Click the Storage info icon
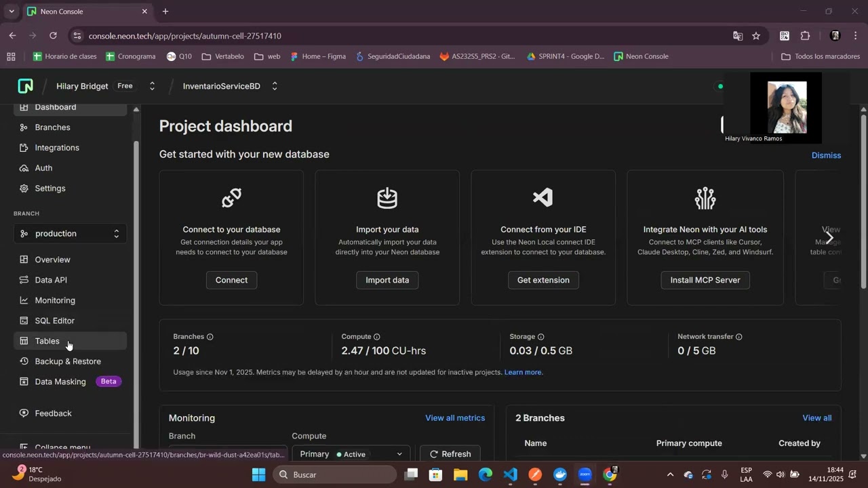 tap(540, 337)
